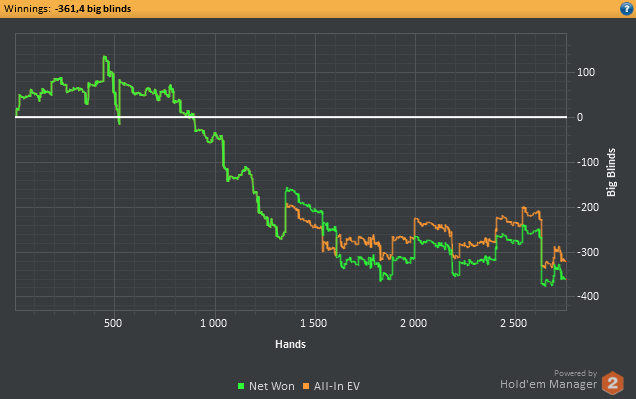The height and width of the screenshot is (399, 636).
Task: Click the green line peak near hand 450
Action: click(105, 57)
